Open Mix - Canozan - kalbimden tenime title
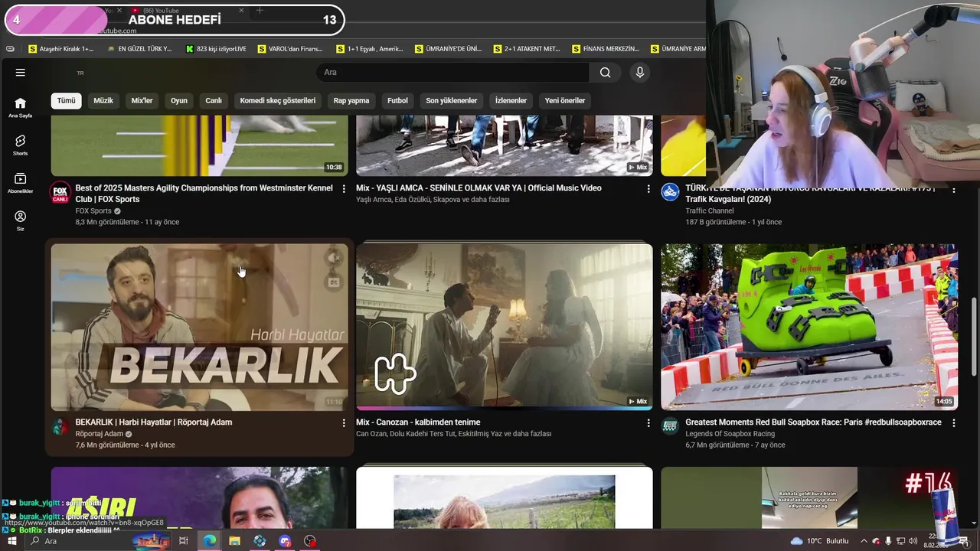 tap(418, 422)
